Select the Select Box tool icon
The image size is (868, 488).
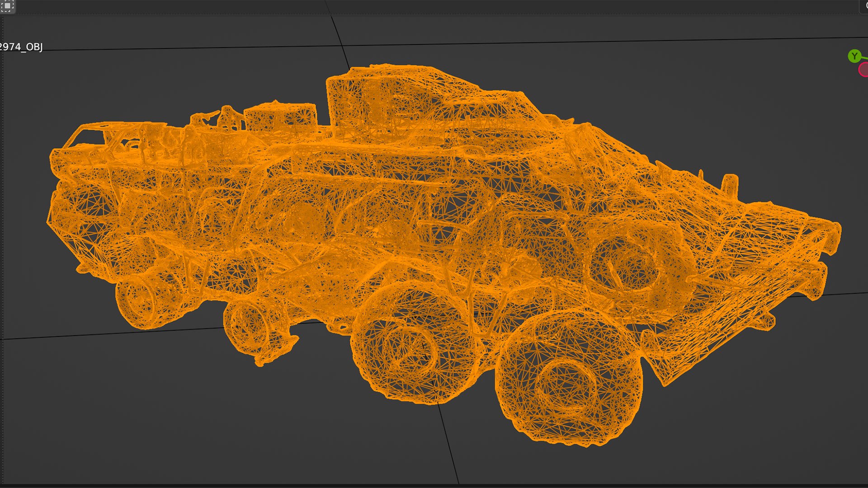coord(8,6)
